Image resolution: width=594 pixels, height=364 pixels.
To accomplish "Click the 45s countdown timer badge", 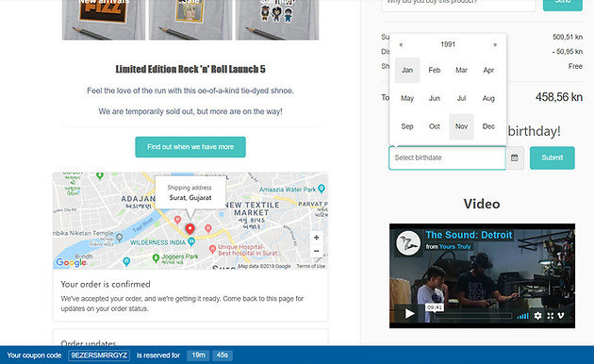I will (222, 356).
